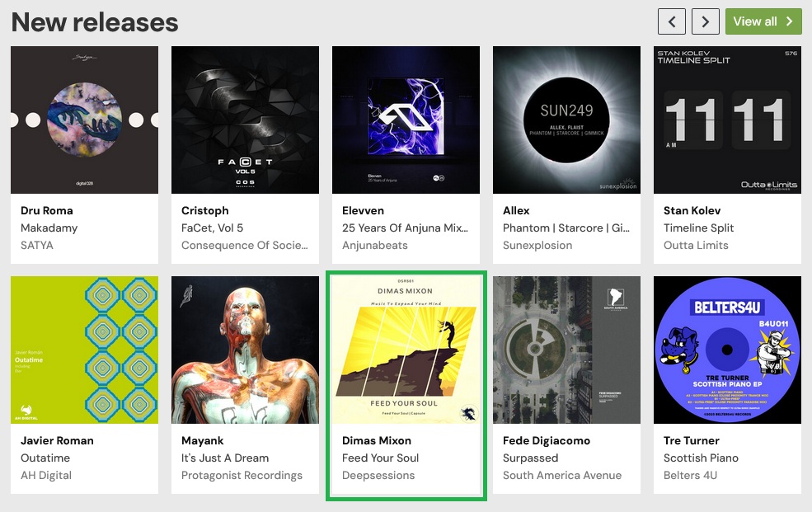This screenshot has height=512, width=812.
Task: Open the Belters 4U label link
Action: (x=690, y=475)
